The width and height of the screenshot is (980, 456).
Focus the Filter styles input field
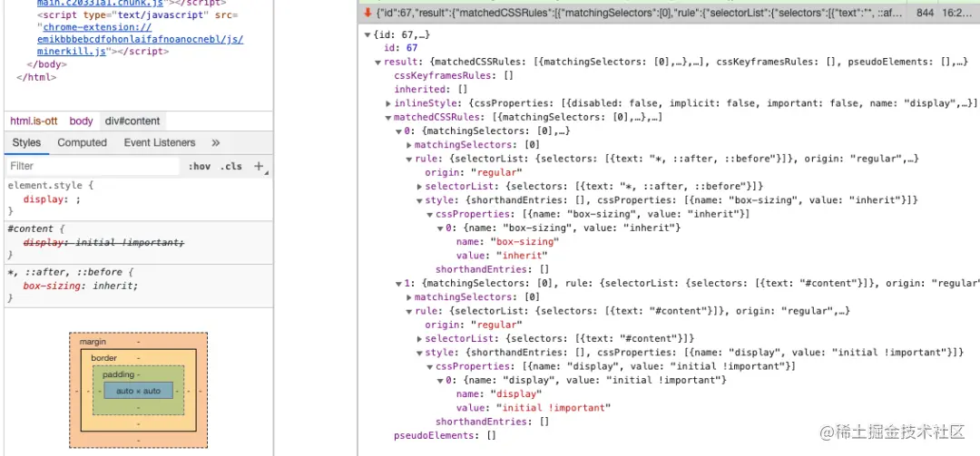pos(93,166)
